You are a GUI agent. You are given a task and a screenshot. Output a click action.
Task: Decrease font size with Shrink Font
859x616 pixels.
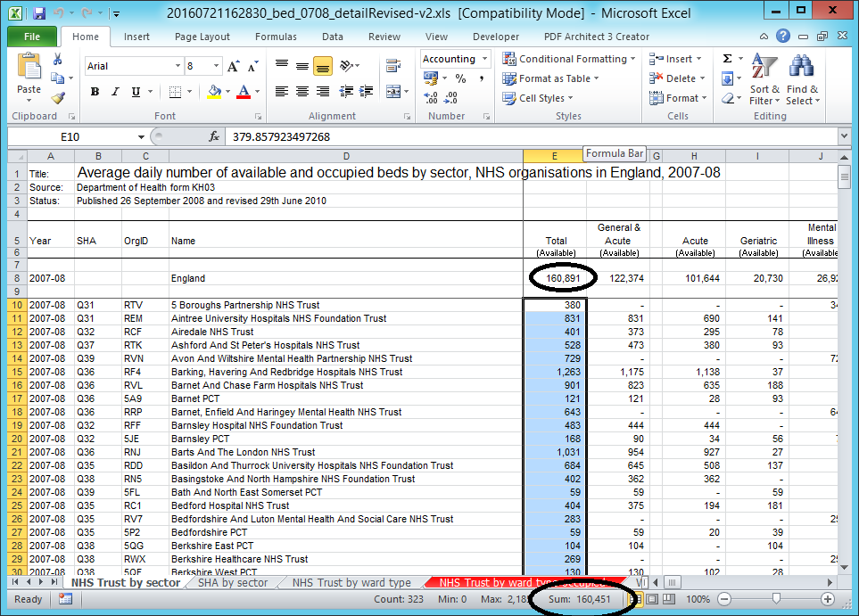coord(252,66)
